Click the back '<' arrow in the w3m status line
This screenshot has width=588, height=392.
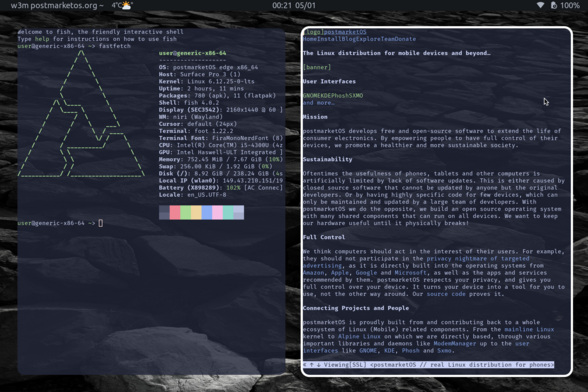[304, 365]
